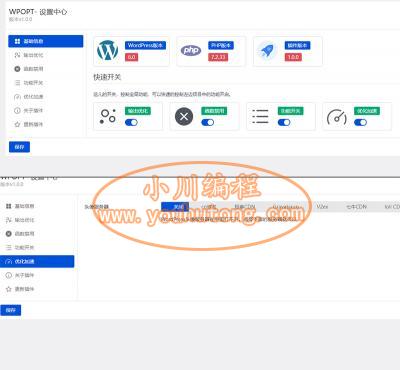Toggle the switch in the list-icon card
The height and width of the screenshot is (370, 400).
coord(284,122)
